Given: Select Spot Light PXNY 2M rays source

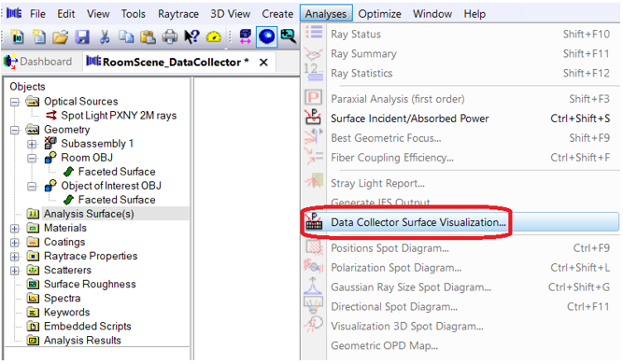Looking at the screenshot, I should [x=119, y=116].
